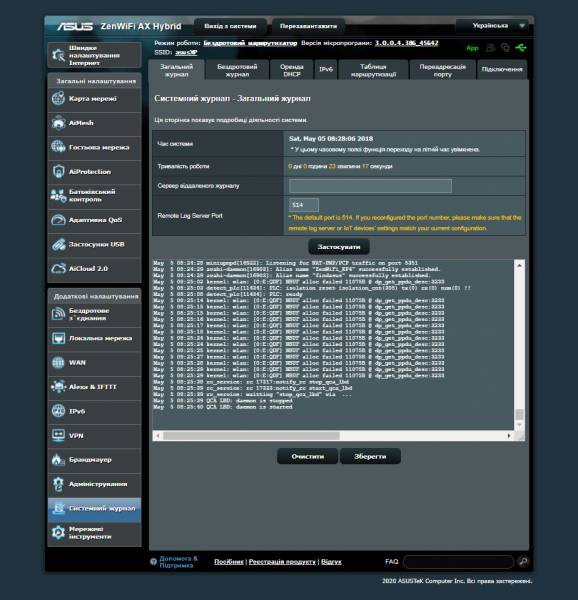Click the green App label in header

coord(472,48)
